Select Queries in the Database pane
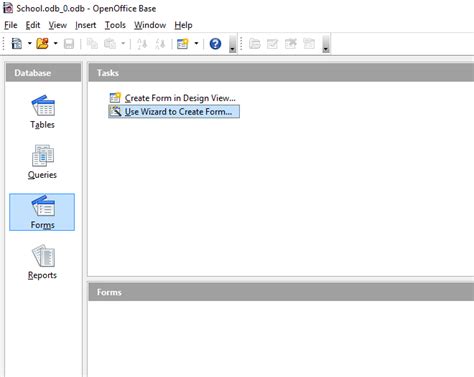Screen dimensions: 474x377 tap(42, 162)
